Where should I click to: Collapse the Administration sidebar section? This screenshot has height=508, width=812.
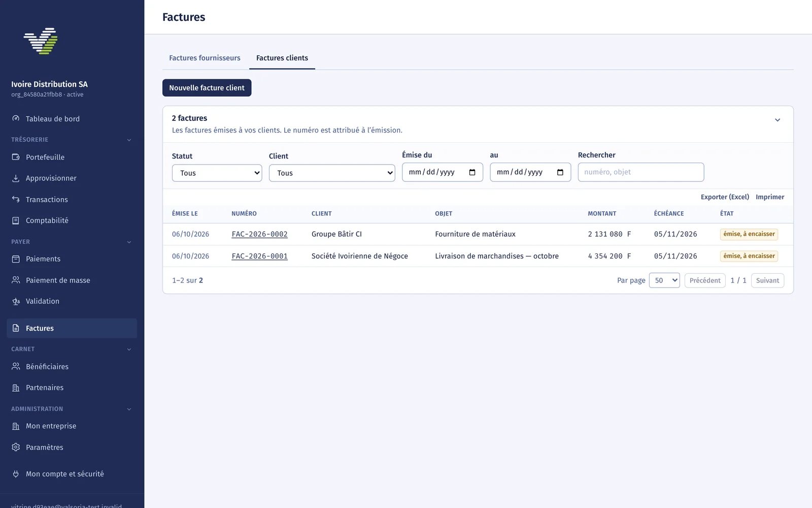coord(129,409)
